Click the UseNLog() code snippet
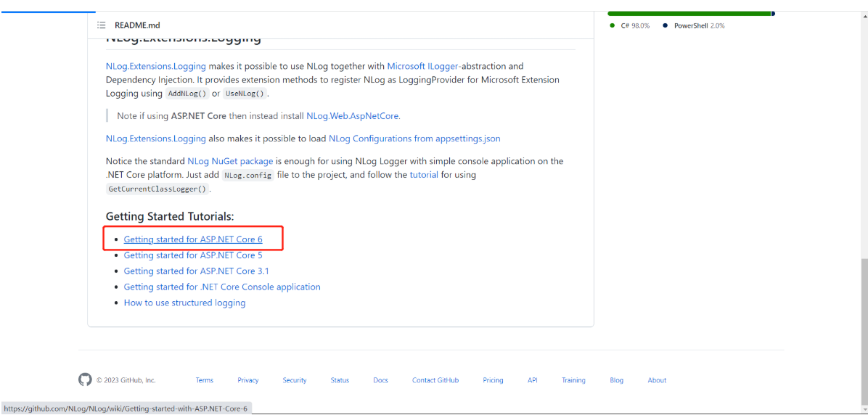This screenshot has height=415, width=868. coord(245,94)
